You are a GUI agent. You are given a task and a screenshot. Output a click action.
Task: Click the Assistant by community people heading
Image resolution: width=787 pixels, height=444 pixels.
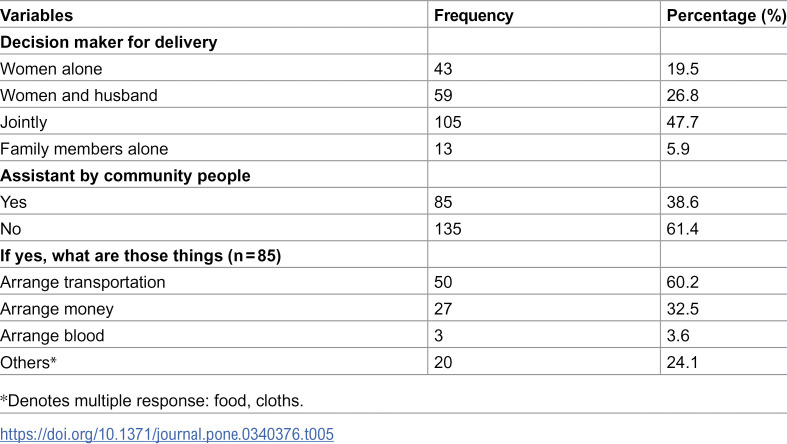125,176
